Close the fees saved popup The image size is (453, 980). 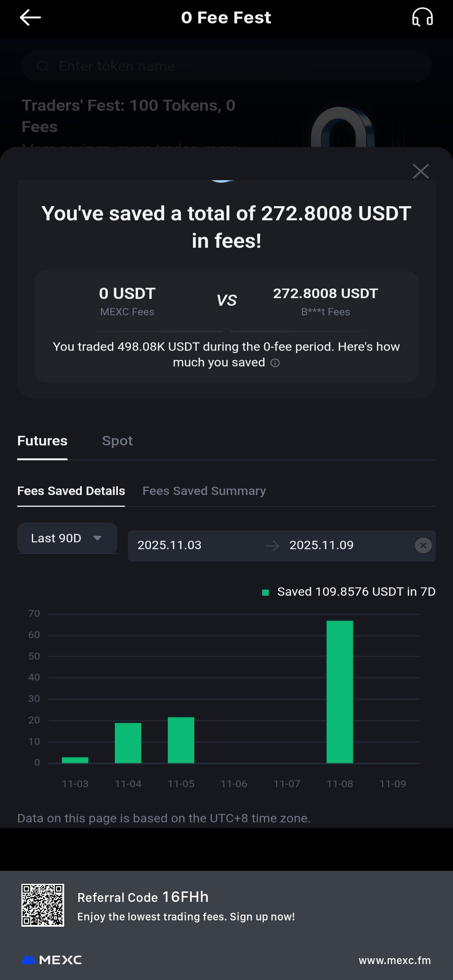pos(421,171)
